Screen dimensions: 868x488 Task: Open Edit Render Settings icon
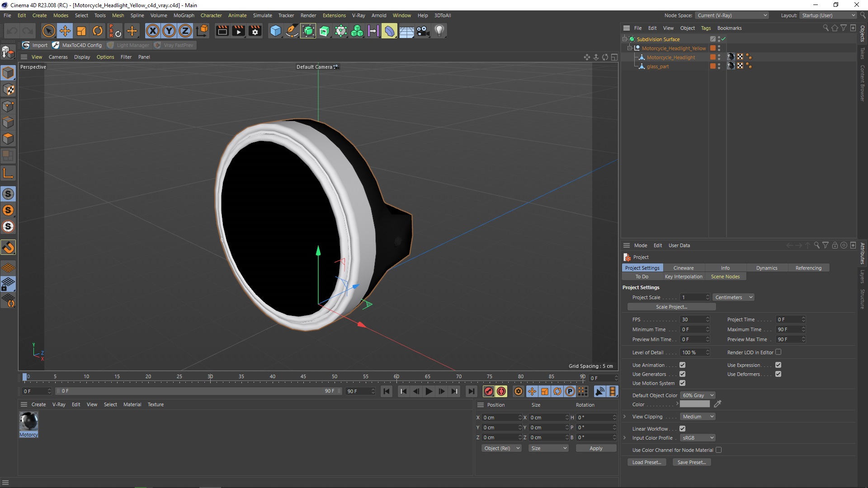coord(255,31)
